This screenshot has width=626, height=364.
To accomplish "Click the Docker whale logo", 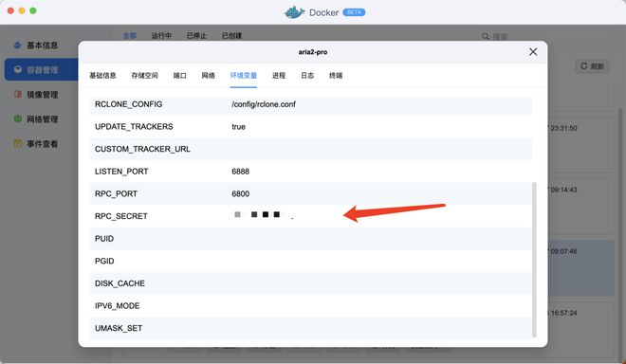I will point(294,12).
